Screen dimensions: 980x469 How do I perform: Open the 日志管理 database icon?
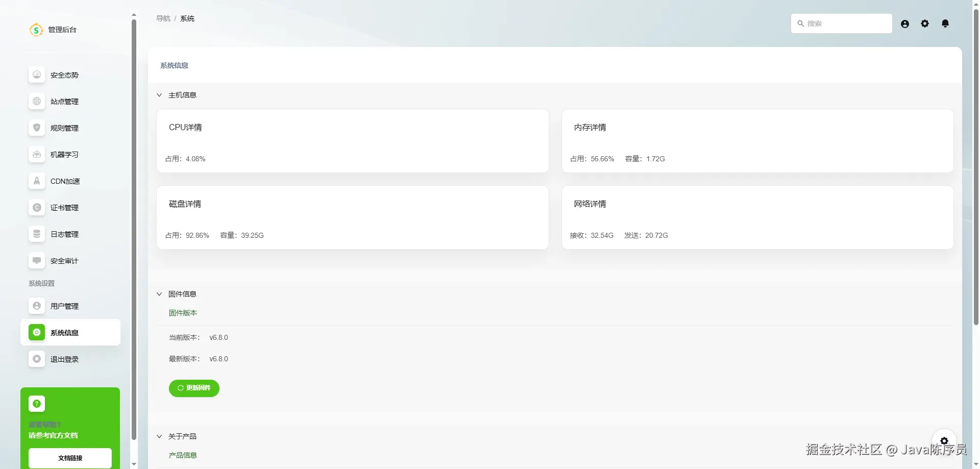[37, 234]
